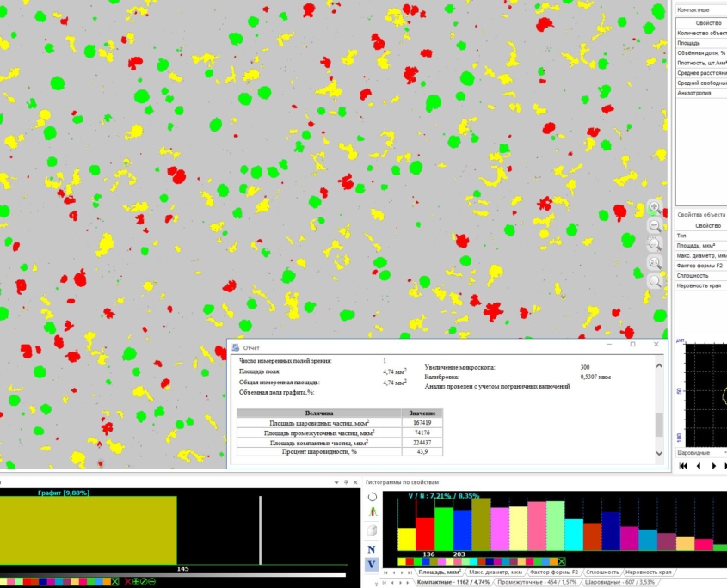Toggle the N histogram mode
Viewport: 727px width, 588px height.
tap(372, 549)
